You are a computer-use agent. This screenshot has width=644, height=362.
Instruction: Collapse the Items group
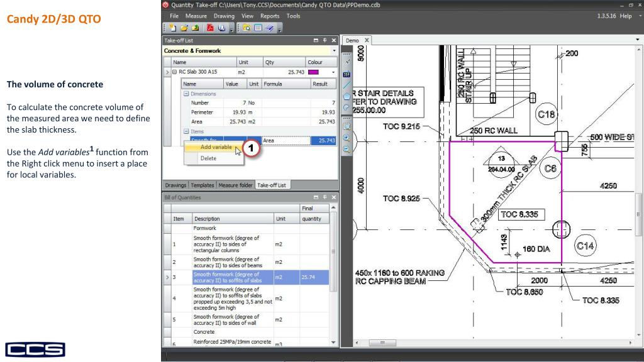(186, 131)
